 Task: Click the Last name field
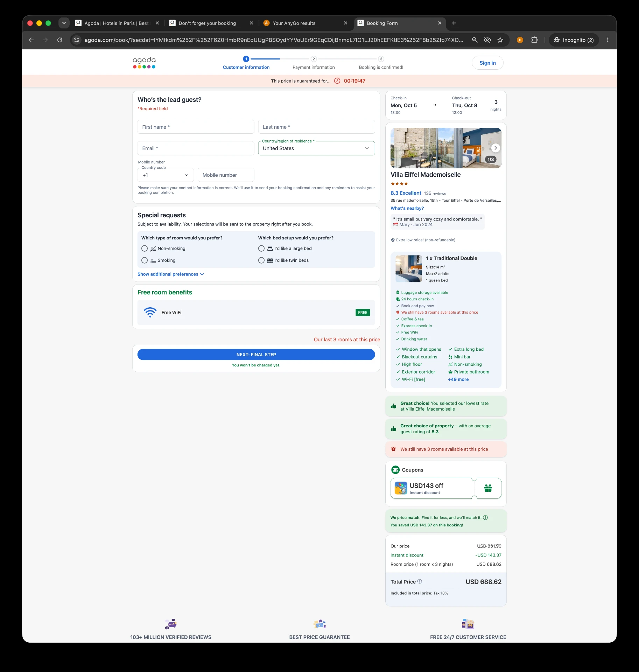(x=317, y=127)
